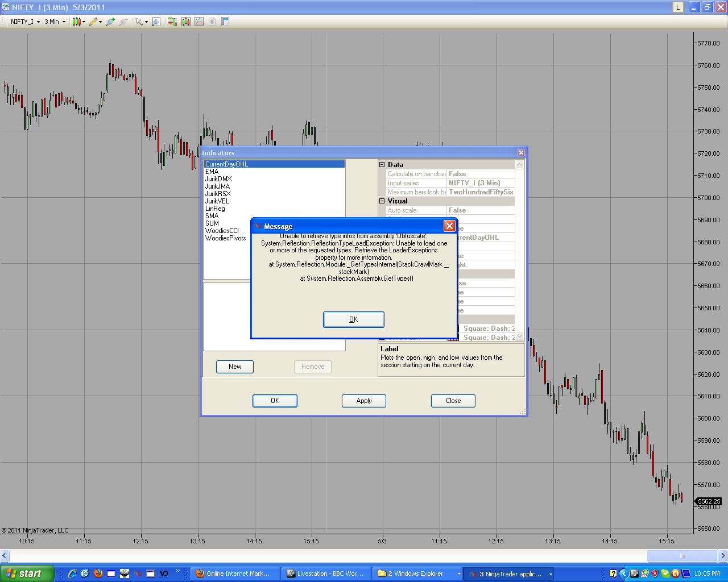Image resolution: width=728 pixels, height=582 pixels.
Task: Select SMA in the indicator list
Action: (274, 216)
